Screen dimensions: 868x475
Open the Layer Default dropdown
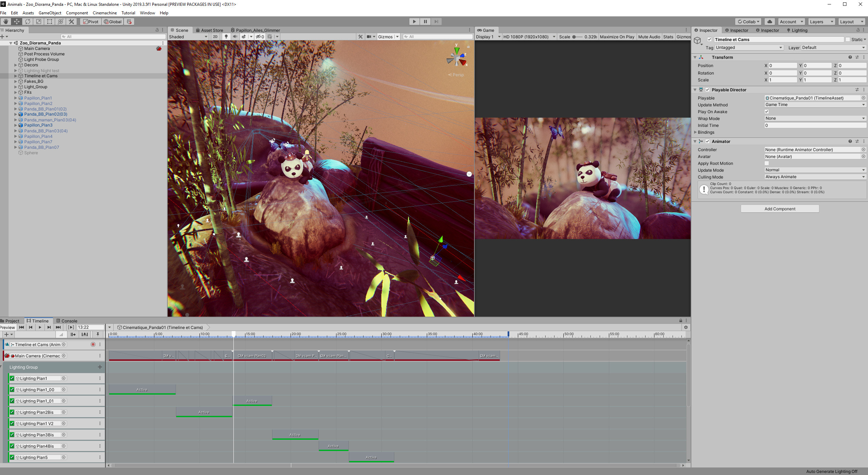833,48
